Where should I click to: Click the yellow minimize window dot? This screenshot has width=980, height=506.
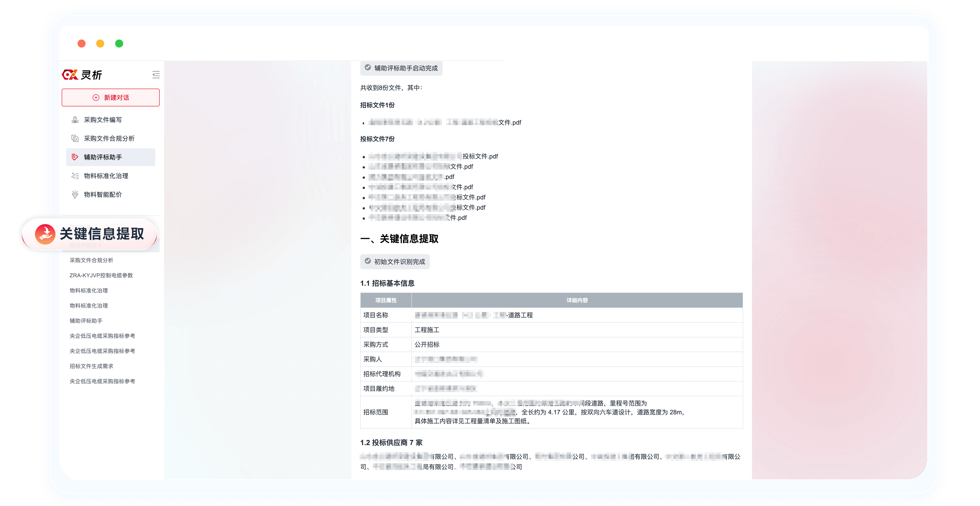tap(100, 43)
